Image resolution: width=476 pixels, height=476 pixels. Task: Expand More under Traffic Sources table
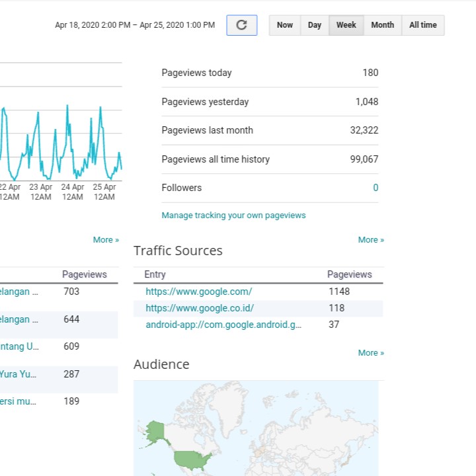point(371,353)
